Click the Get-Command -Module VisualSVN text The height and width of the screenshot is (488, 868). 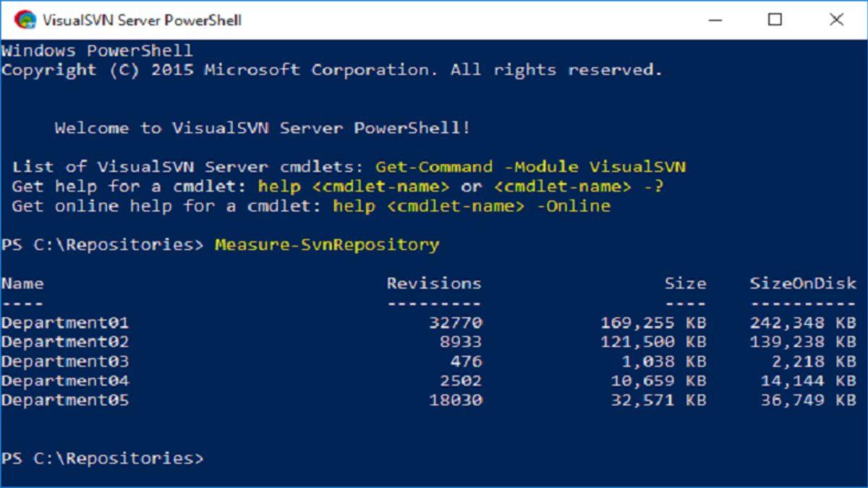[530, 167]
